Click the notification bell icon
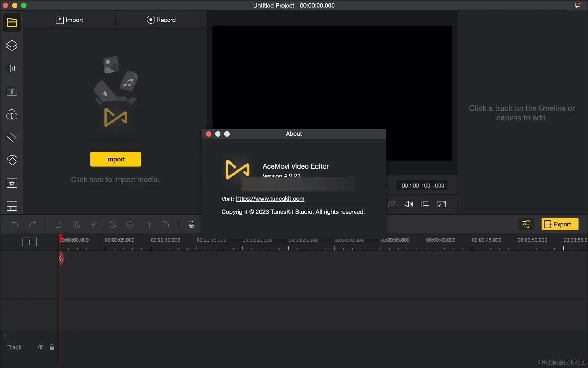 tap(577, 6)
